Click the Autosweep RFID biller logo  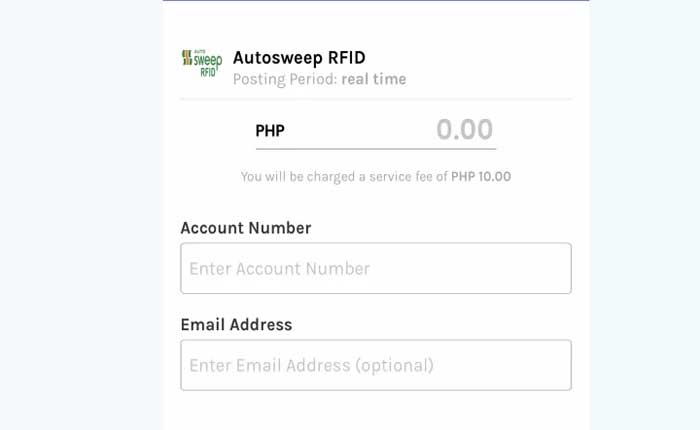201,63
